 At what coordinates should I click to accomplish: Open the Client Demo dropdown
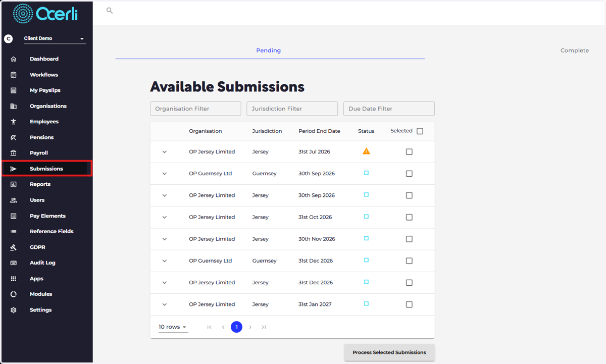(55, 39)
